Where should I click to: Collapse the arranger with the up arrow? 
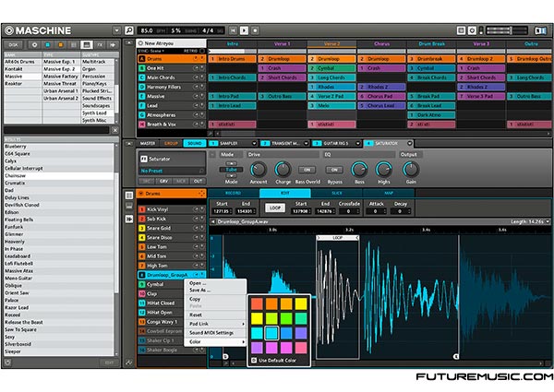[x=129, y=43]
